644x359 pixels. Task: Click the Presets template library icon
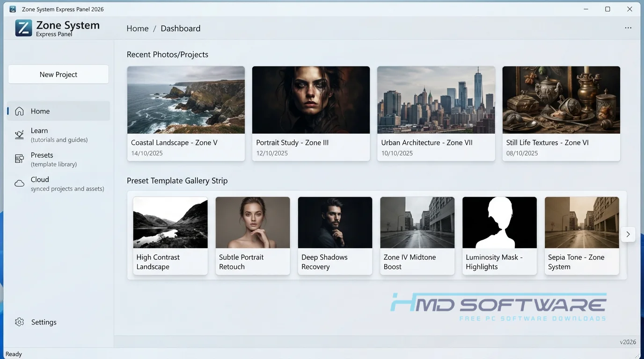tap(19, 159)
